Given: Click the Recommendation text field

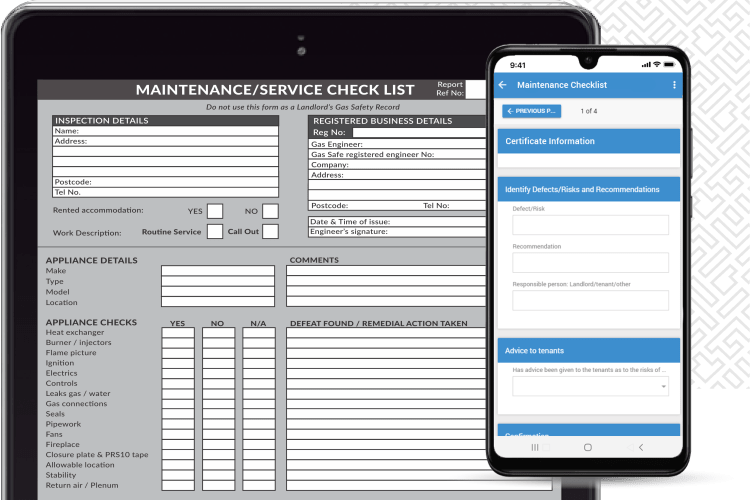Looking at the screenshot, I should (590, 263).
